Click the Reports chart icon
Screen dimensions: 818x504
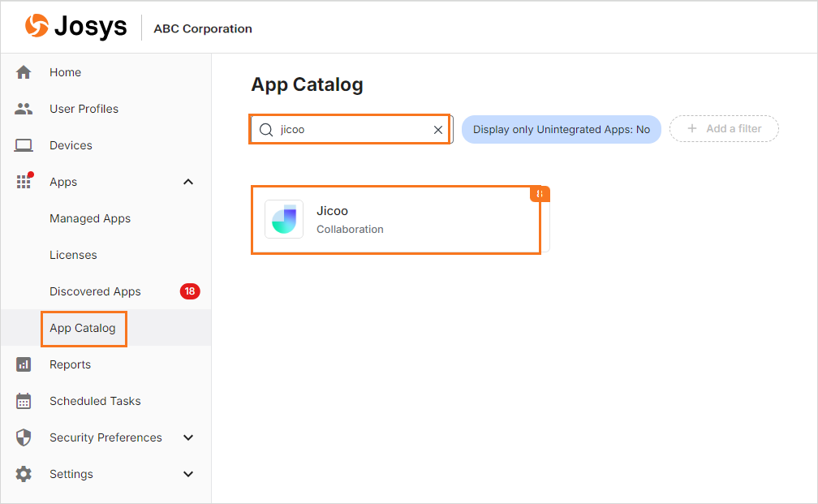(24, 364)
